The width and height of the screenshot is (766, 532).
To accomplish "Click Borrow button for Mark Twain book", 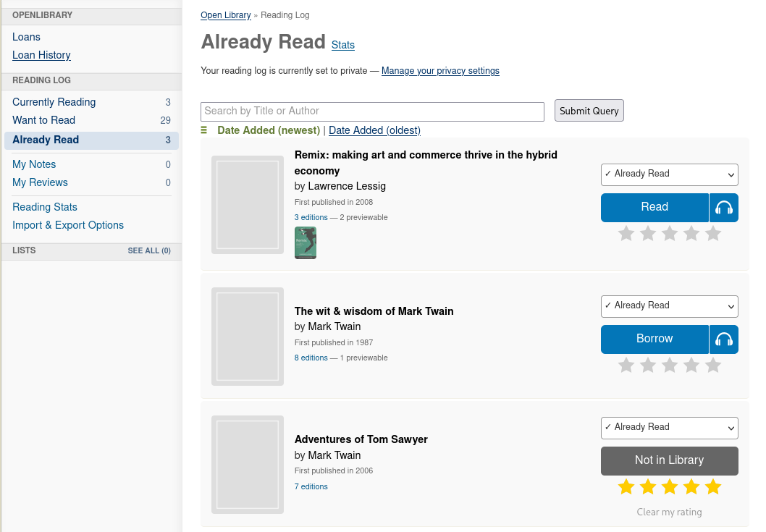I will click(655, 339).
